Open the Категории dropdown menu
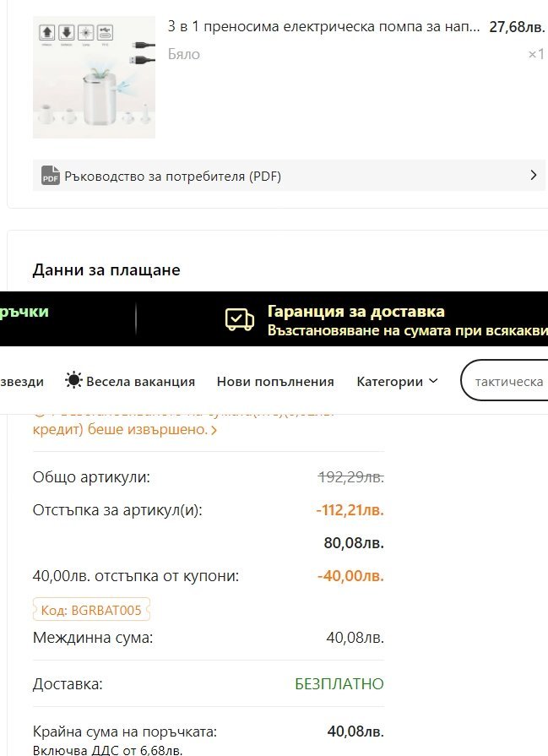The height and width of the screenshot is (756, 548). click(x=397, y=382)
